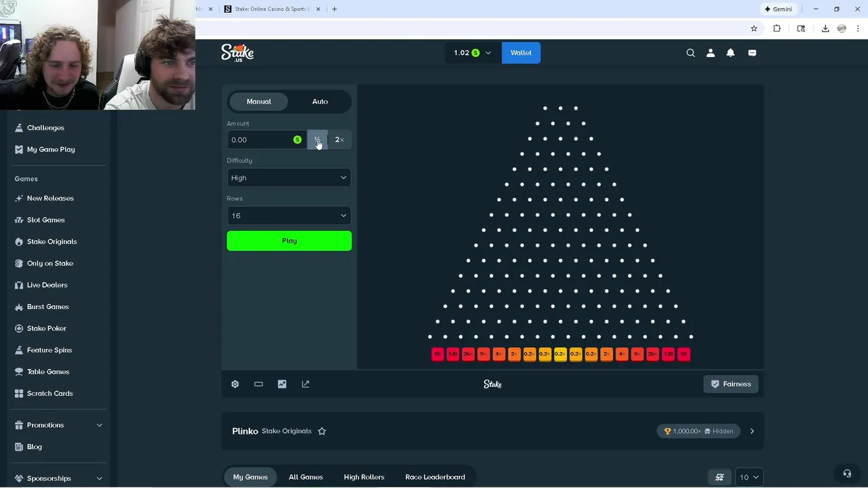Viewport: 868px width, 488px height.
Task: Open the Rows dropdown set to 16
Action: tap(290, 216)
